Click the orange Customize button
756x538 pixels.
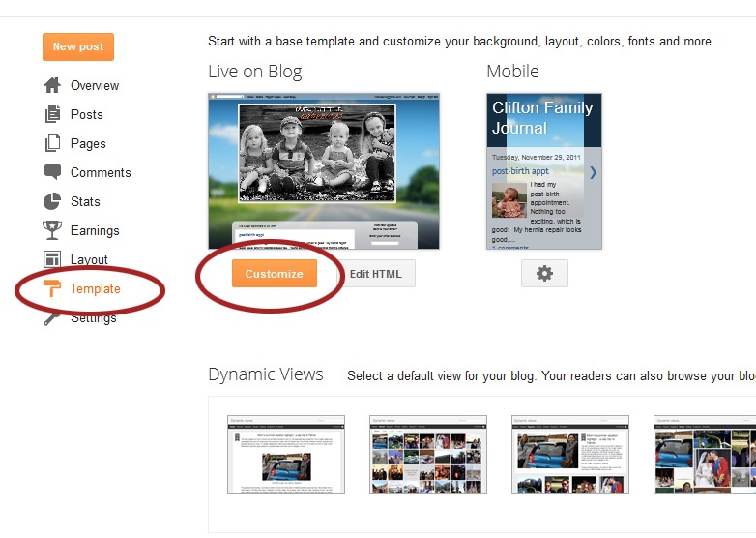coord(275,274)
